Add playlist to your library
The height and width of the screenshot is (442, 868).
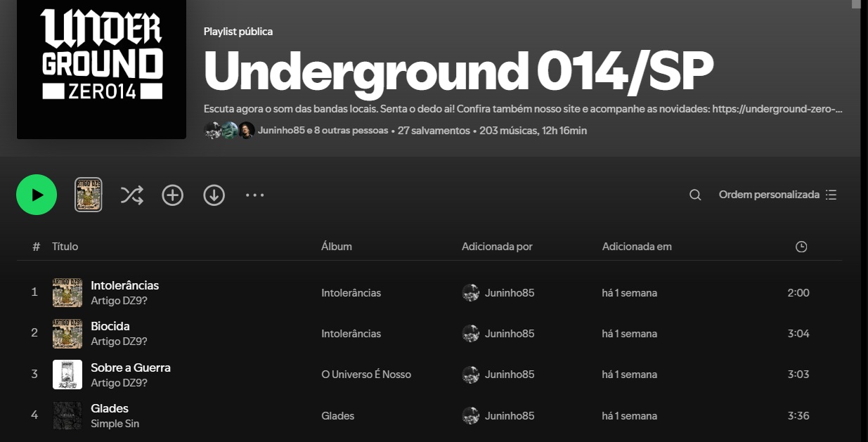(x=173, y=195)
